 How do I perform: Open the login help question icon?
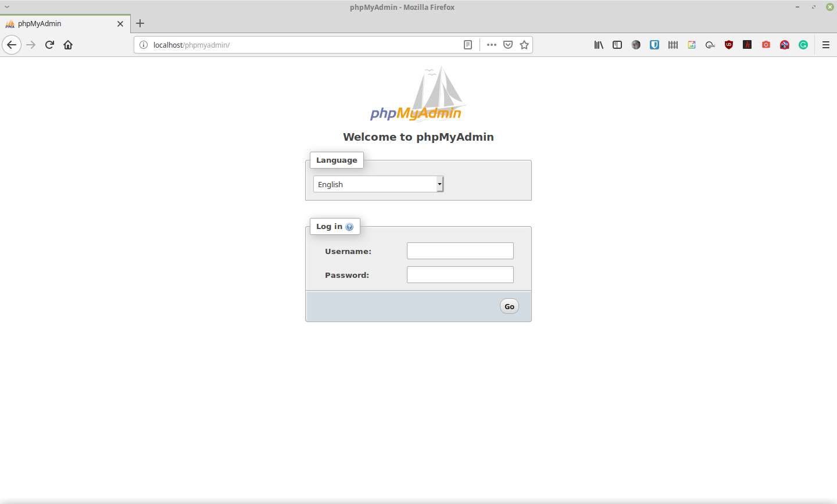349,227
